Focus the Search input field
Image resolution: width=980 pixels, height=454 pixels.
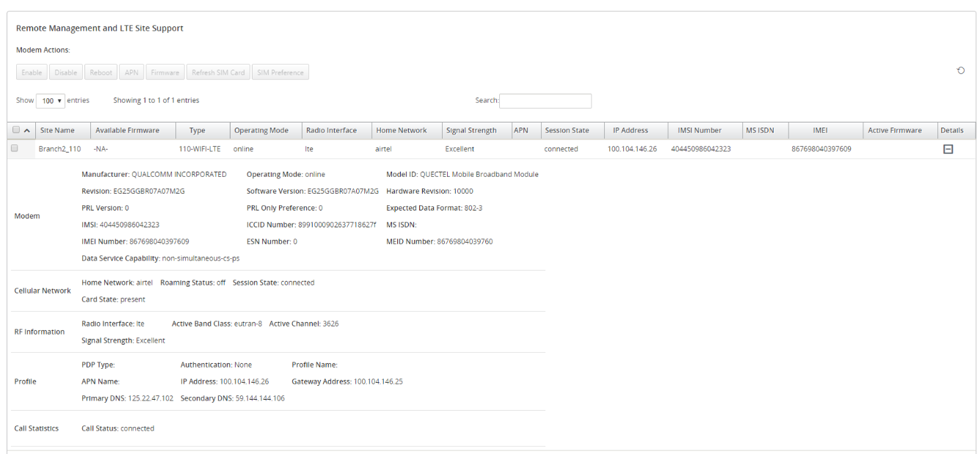click(x=545, y=101)
